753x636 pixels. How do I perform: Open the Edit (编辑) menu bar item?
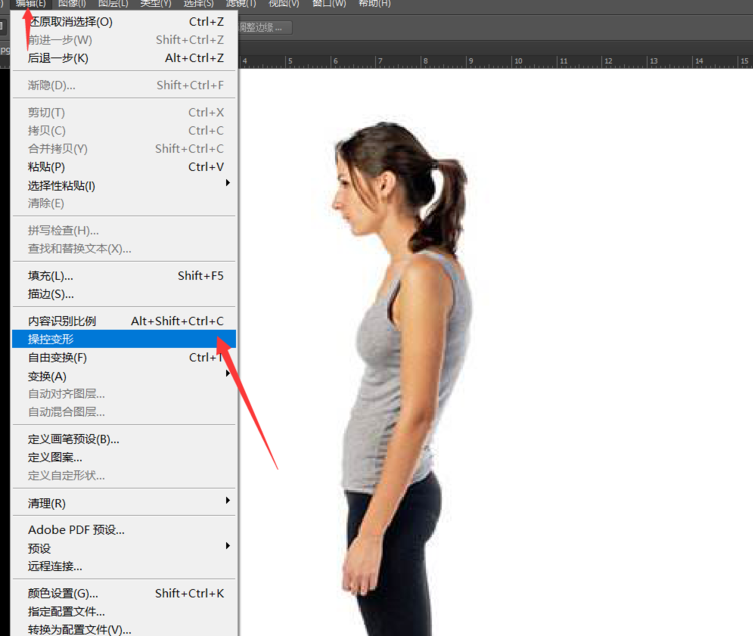[30, 4]
